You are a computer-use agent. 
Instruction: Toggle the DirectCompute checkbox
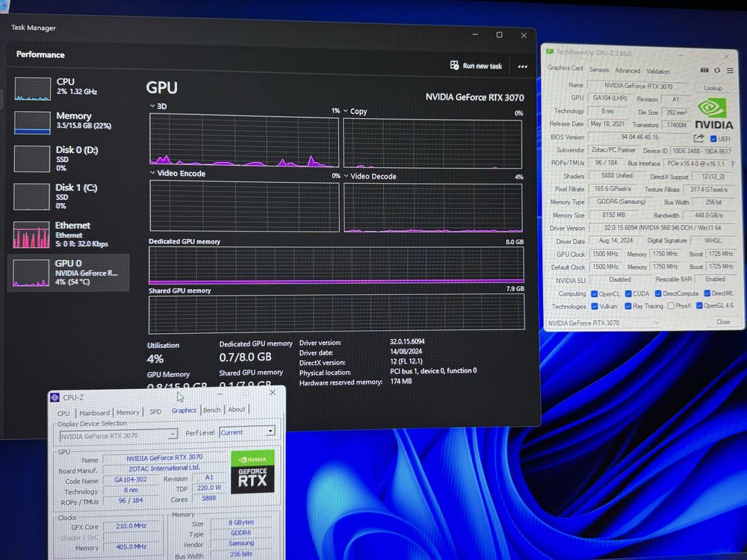658,293
